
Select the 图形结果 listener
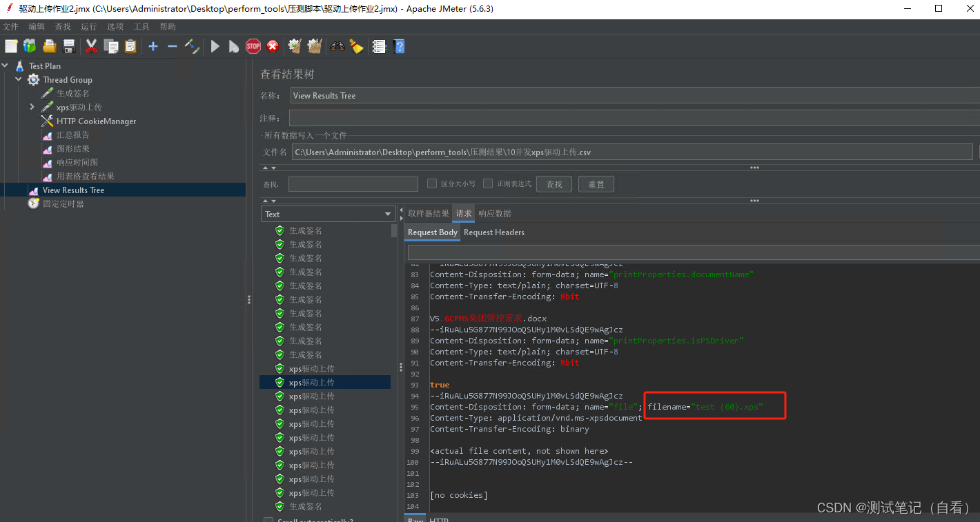click(x=73, y=149)
